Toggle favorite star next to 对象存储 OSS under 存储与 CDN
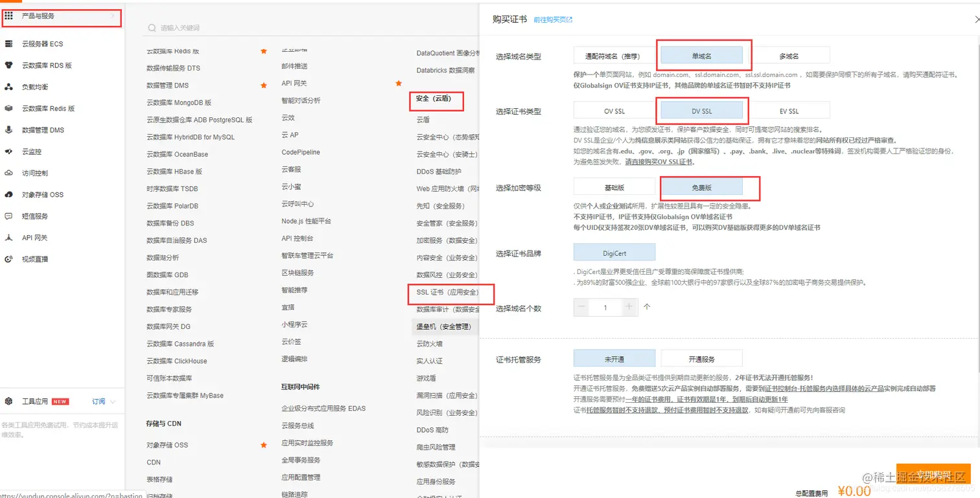Viewport: 980px width, 498px height. click(x=264, y=445)
